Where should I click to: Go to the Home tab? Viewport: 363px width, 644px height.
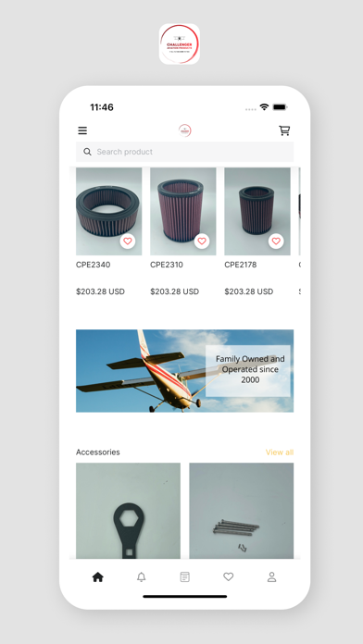98,577
